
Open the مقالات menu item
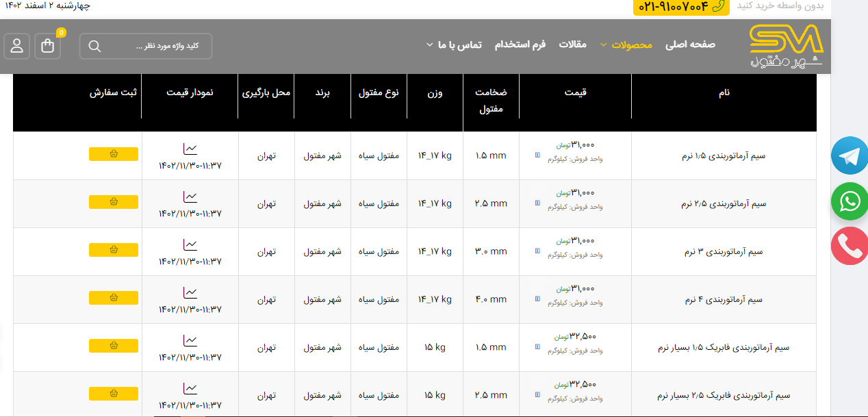click(x=572, y=45)
